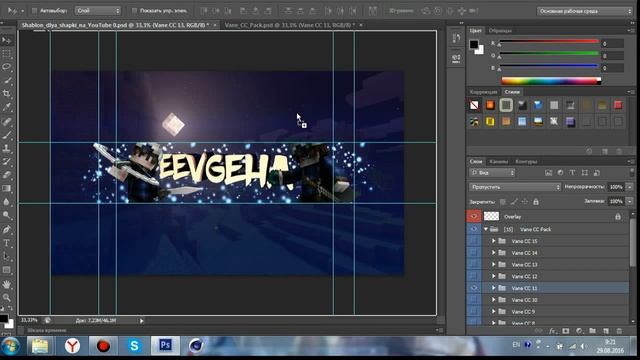
Task: Select the Brush tool
Action: pyautogui.click(x=7, y=135)
